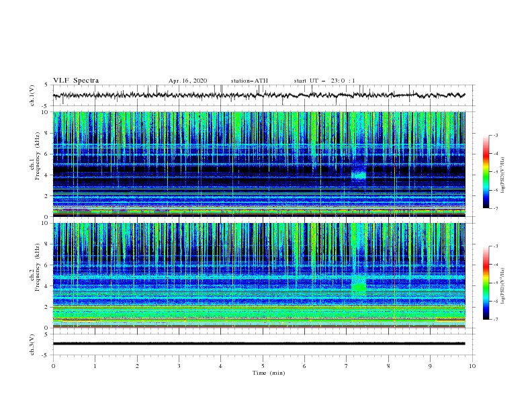Click the date 'Apr. 16, 2020'

187,81
